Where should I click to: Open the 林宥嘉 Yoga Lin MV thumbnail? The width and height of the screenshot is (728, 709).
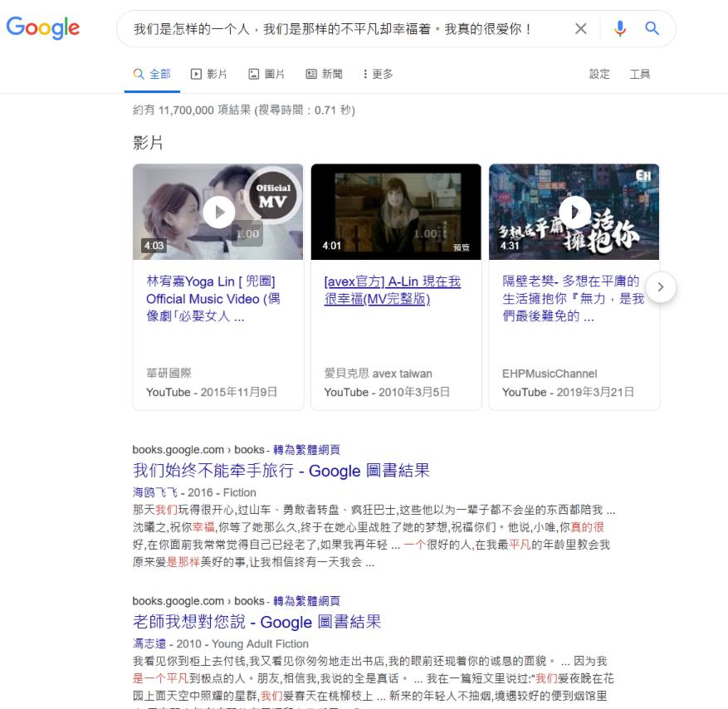[217, 212]
